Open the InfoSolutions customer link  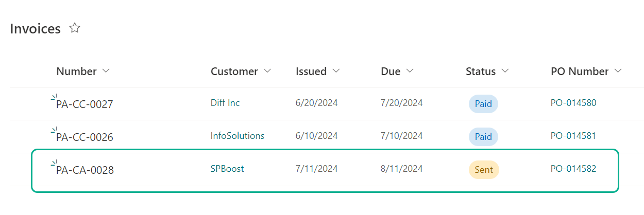pyautogui.click(x=238, y=136)
